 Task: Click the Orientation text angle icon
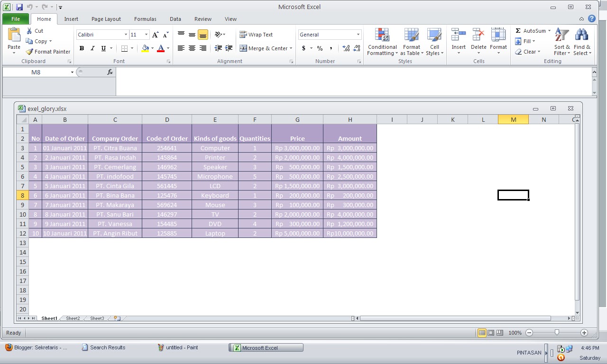218,35
